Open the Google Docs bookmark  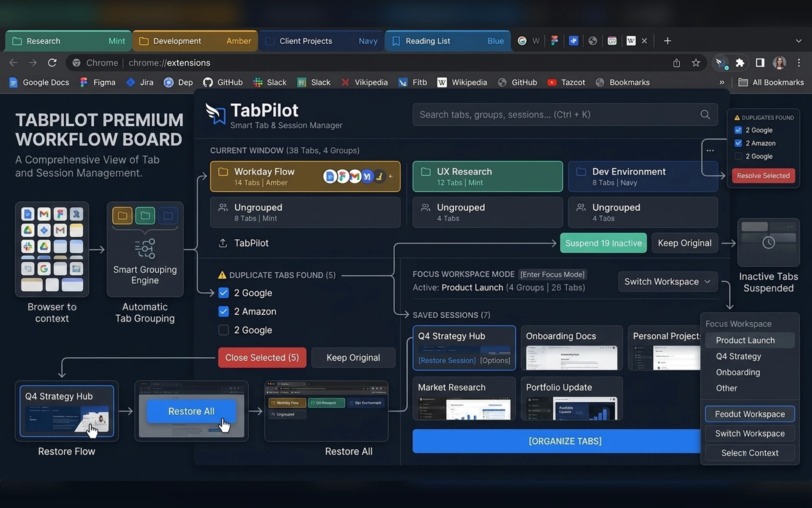coord(39,82)
